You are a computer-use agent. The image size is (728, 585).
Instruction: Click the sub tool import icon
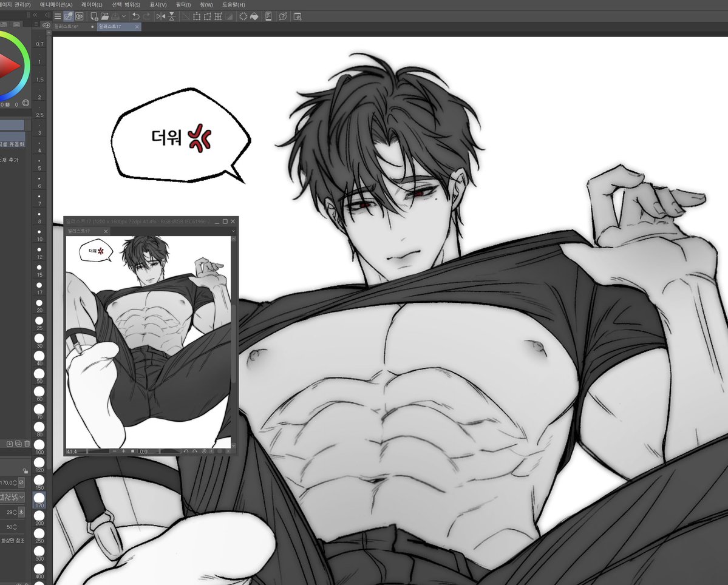(x=9, y=444)
